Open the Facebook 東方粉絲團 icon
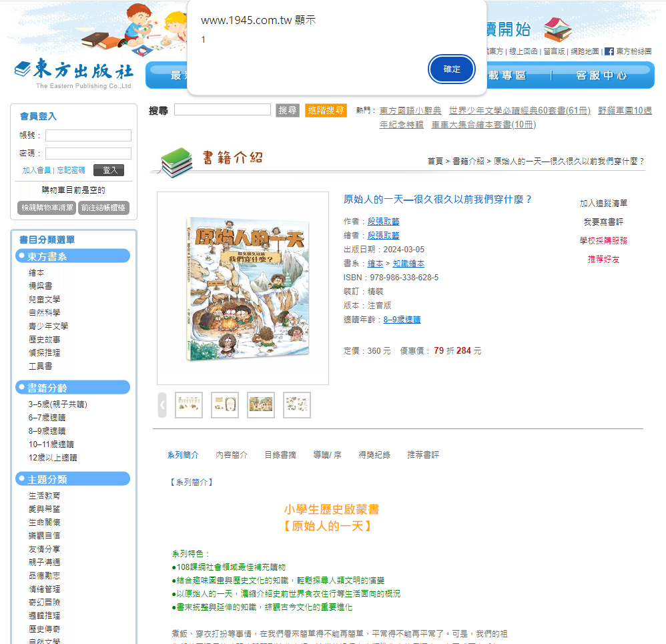This screenshot has width=666, height=644. [x=609, y=51]
